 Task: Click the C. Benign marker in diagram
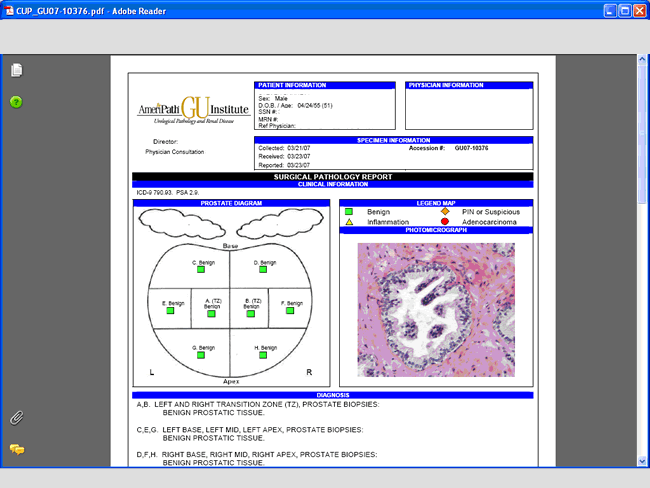click(x=200, y=269)
